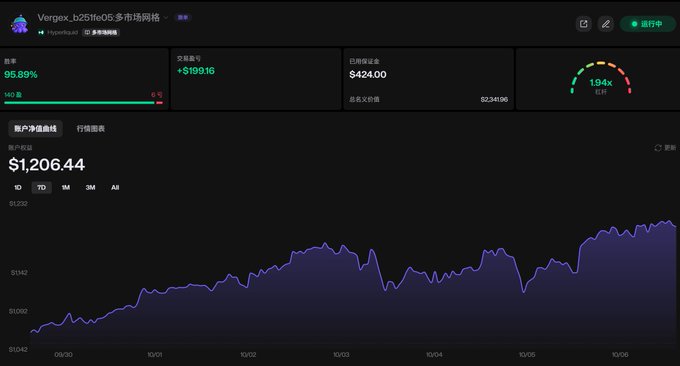The width and height of the screenshot is (680, 366).
Task: Click the 140 wins count label
Action: (x=13, y=95)
